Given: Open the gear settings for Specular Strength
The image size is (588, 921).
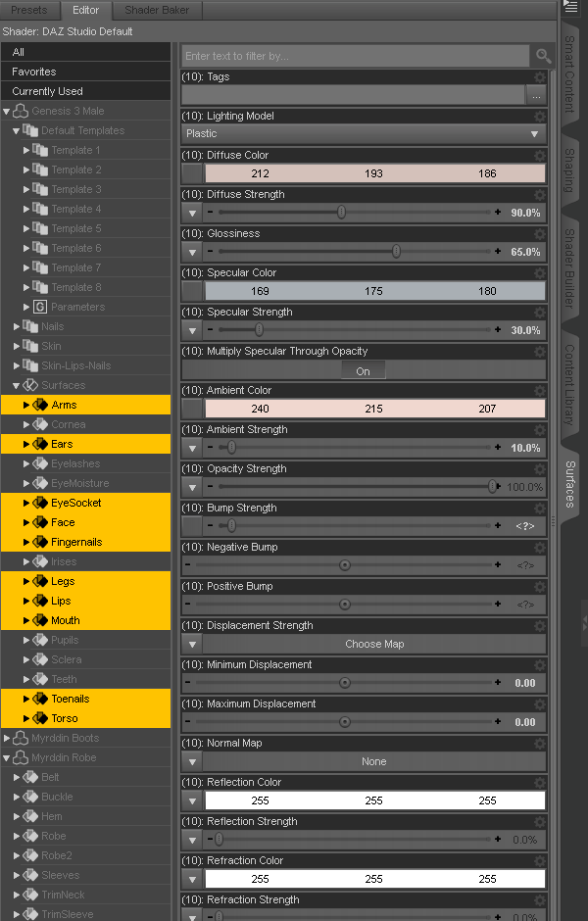Looking at the screenshot, I should tap(539, 312).
